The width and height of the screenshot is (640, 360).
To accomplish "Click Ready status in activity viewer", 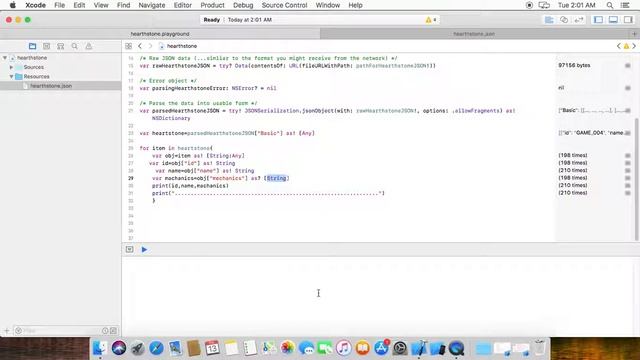I will (x=211, y=20).
